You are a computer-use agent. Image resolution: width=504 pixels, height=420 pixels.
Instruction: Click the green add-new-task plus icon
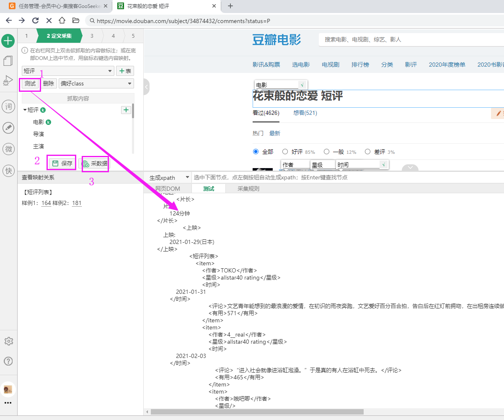click(x=8, y=41)
